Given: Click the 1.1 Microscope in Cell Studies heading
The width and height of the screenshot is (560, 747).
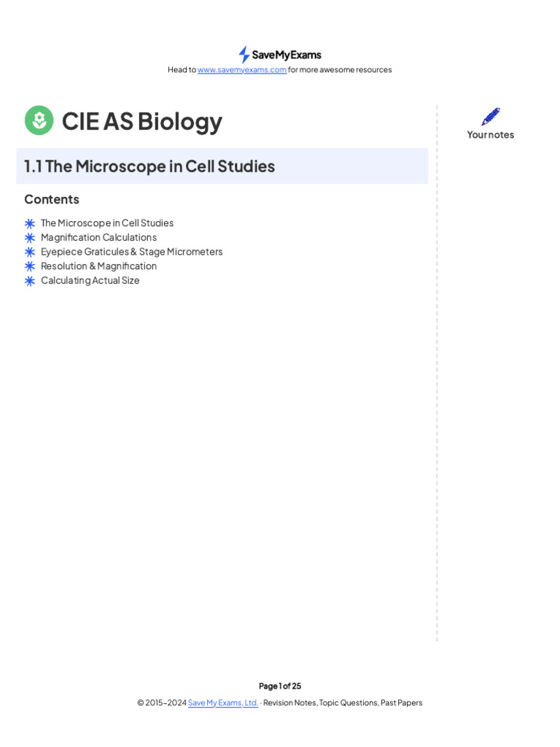Looking at the screenshot, I should click(x=149, y=166).
